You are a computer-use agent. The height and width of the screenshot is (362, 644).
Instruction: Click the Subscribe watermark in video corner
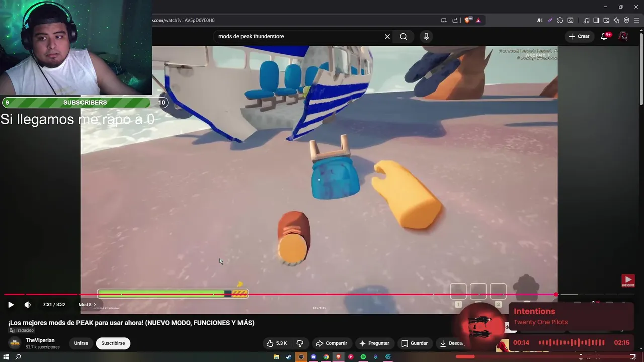pyautogui.click(x=628, y=281)
